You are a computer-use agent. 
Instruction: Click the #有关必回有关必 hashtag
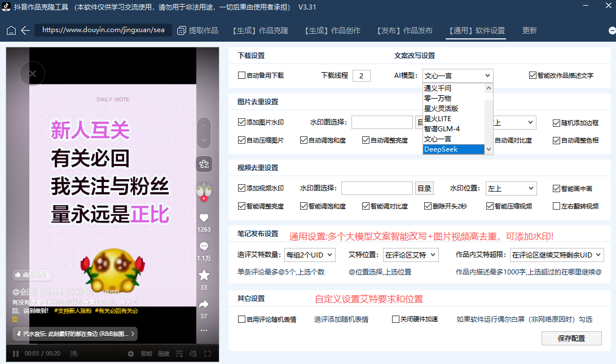[x=116, y=310]
